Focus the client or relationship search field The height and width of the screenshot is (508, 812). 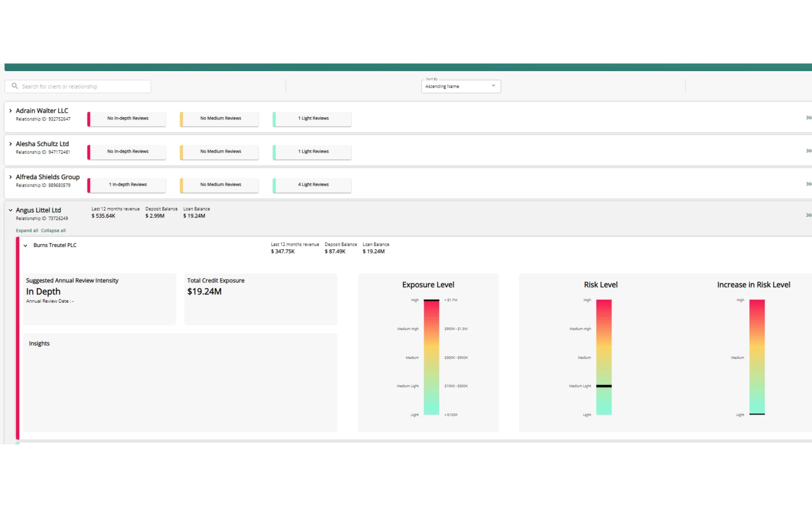click(x=78, y=86)
